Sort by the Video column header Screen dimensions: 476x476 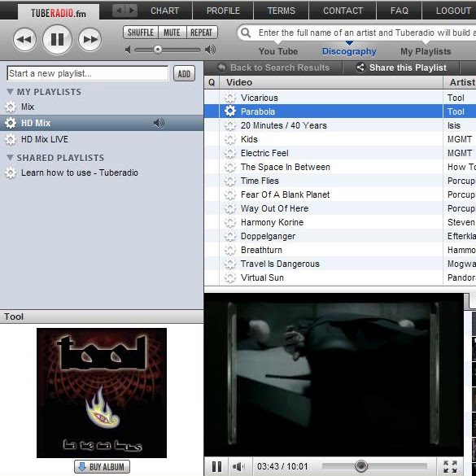[x=331, y=82]
